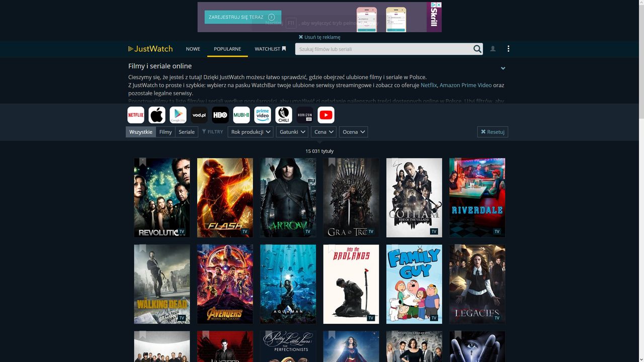Close the Skrill ad with the X icon
Screen dimensions: 644x362
[439, 5]
